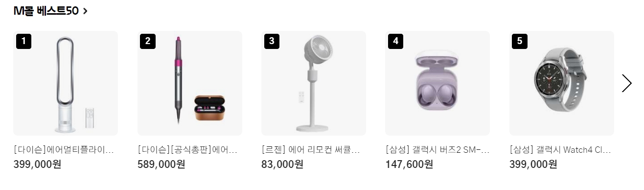Open [삼성] 갤럭시 버즈2 title link
The image size is (644, 190).
437,149
